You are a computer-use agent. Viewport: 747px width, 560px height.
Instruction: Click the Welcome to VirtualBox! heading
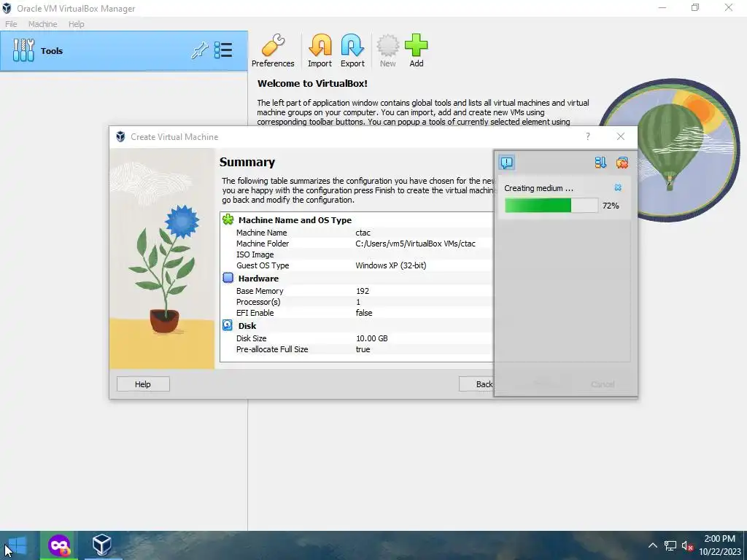click(312, 83)
